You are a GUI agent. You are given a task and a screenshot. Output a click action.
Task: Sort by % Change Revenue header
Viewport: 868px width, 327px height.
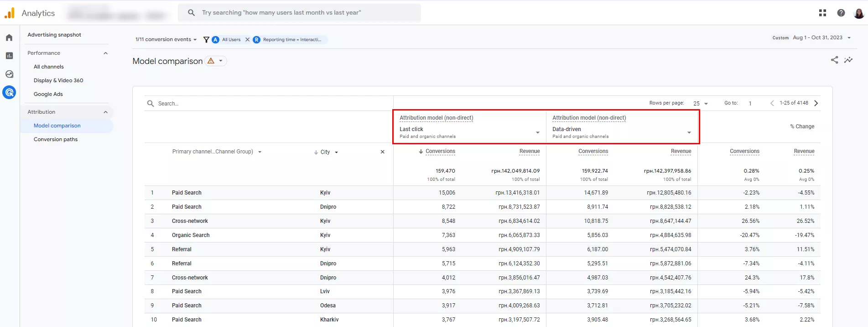pyautogui.click(x=804, y=151)
